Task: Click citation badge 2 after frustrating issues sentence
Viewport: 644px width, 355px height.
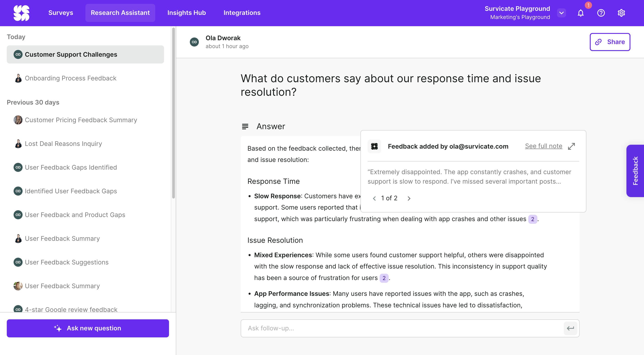Action: tap(533, 219)
